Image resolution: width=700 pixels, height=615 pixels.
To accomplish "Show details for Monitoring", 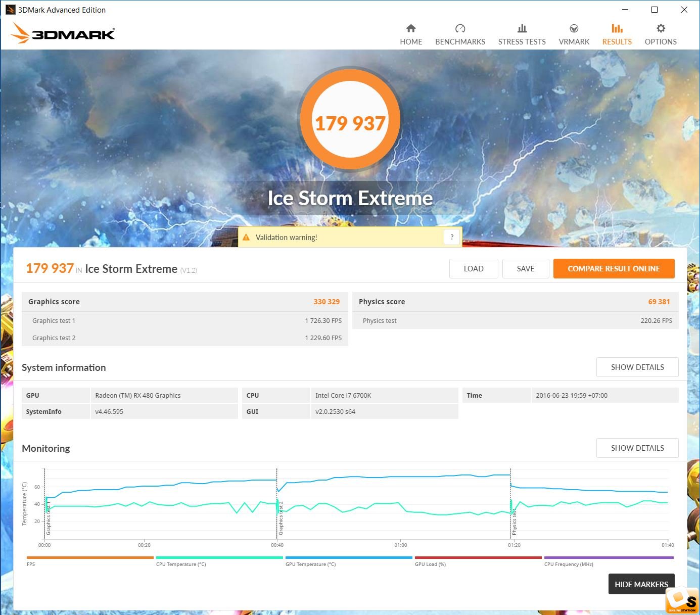I will tap(637, 448).
